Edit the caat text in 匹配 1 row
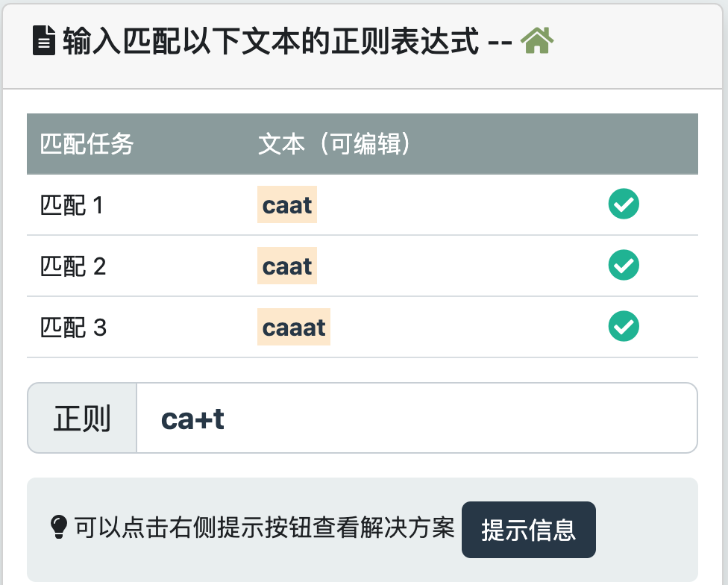The width and height of the screenshot is (728, 585). pos(287,205)
